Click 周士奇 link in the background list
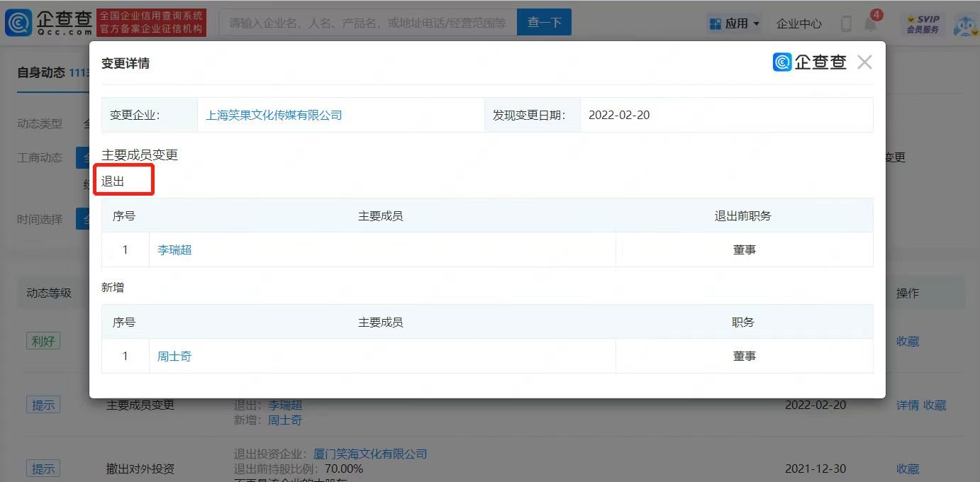 (x=285, y=420)
